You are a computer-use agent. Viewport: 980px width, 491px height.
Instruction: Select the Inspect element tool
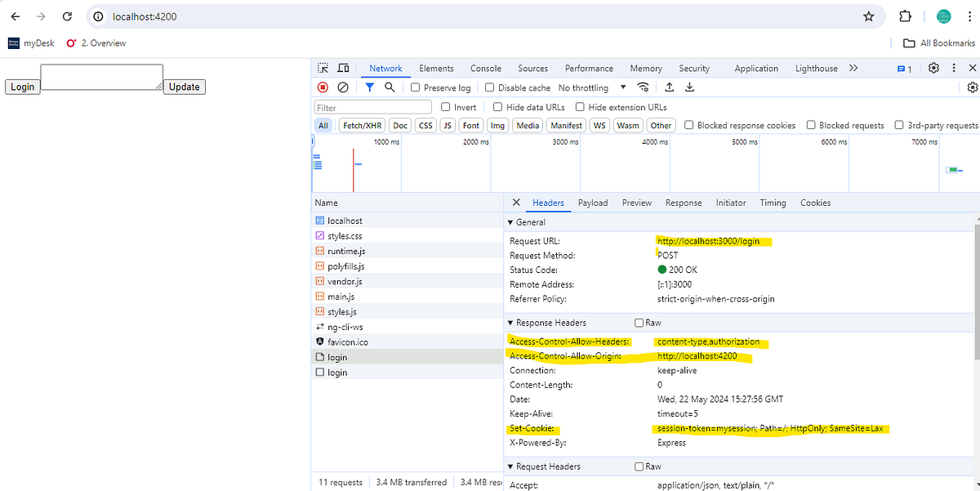[323, 68]
